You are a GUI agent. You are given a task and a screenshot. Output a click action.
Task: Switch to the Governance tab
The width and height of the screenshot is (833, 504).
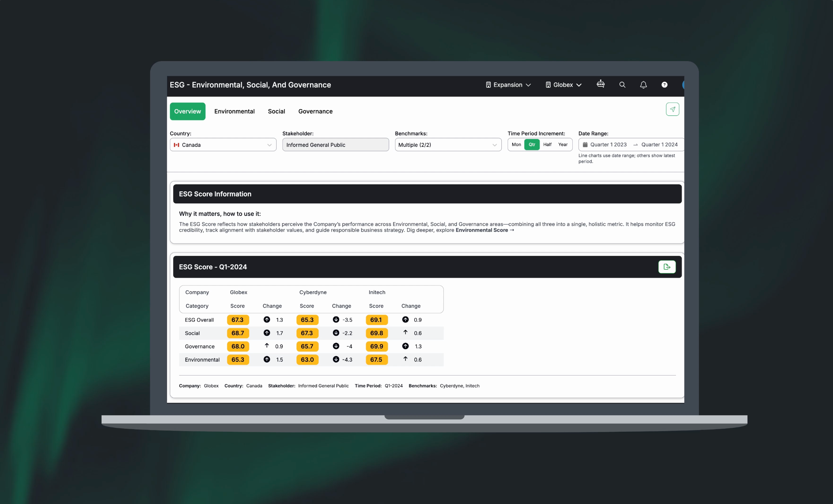(315, 111)
